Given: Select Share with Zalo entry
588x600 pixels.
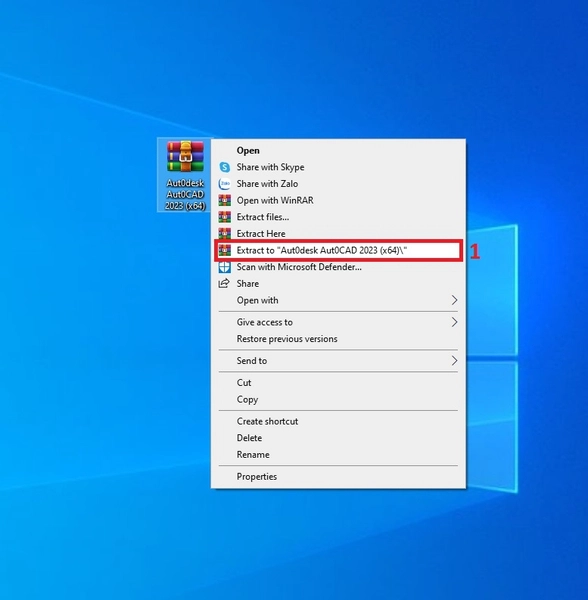Looking at the screenshot, I should pyautogui.click(x=338, y=184).
